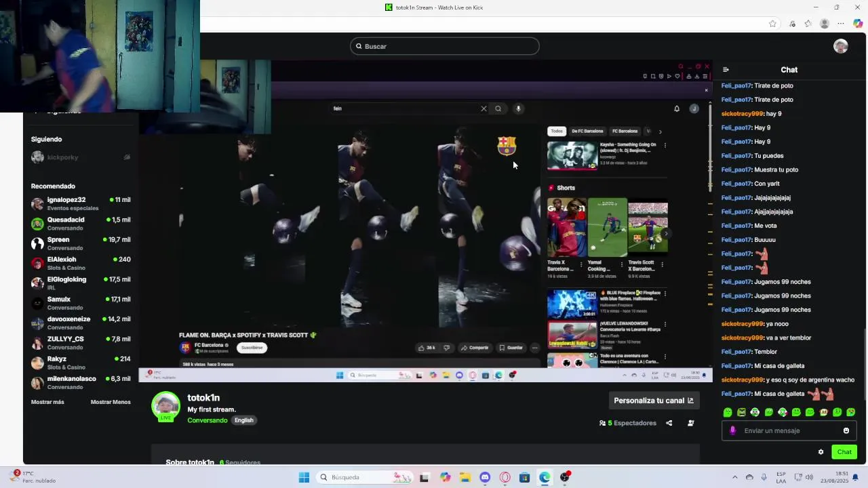Click the totok1n live streamer avatar
The width and height of the screenshot is (868, 488).
165,407
